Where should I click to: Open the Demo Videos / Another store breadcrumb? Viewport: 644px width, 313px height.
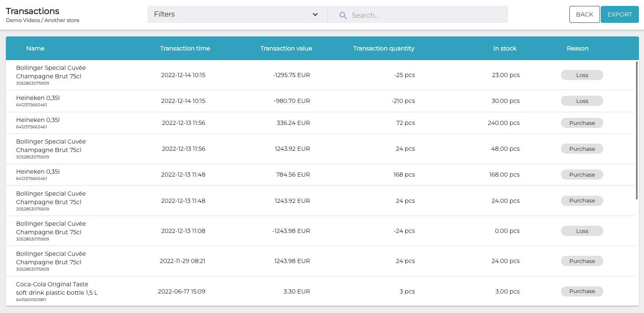point(42,20)
